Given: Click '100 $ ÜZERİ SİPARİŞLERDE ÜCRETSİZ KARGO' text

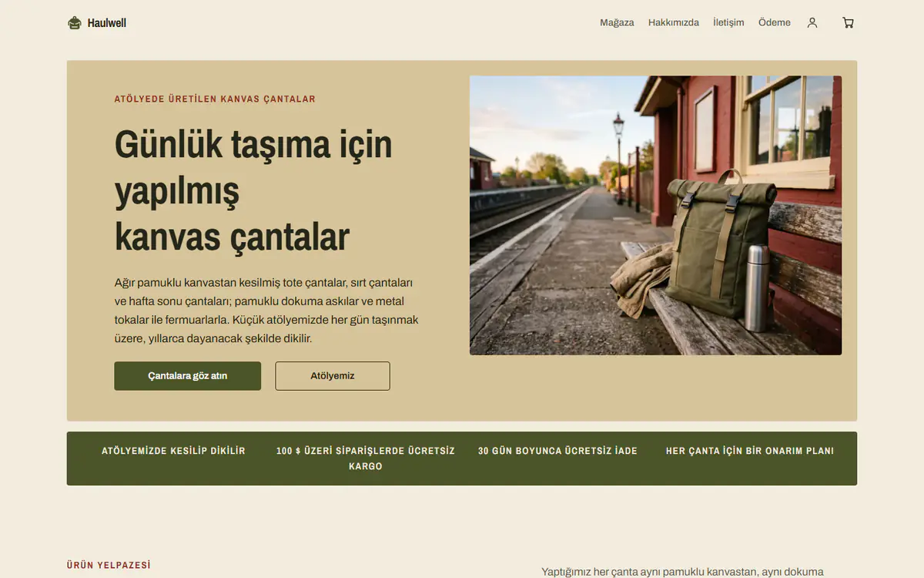Looking at the screenshot, I should 366,459.
